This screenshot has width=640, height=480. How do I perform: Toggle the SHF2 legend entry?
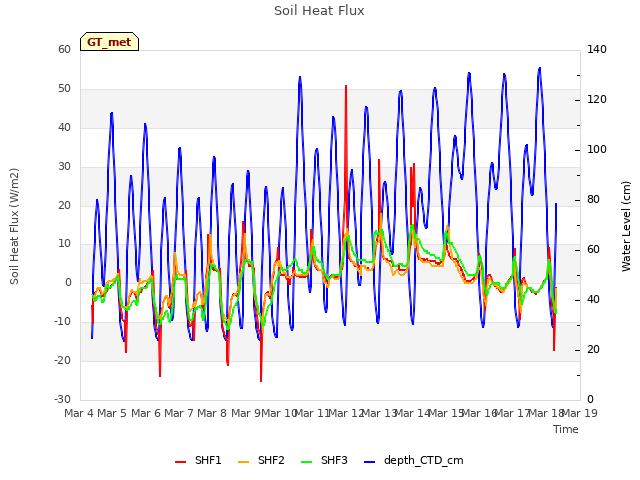(x=261, y=460)
